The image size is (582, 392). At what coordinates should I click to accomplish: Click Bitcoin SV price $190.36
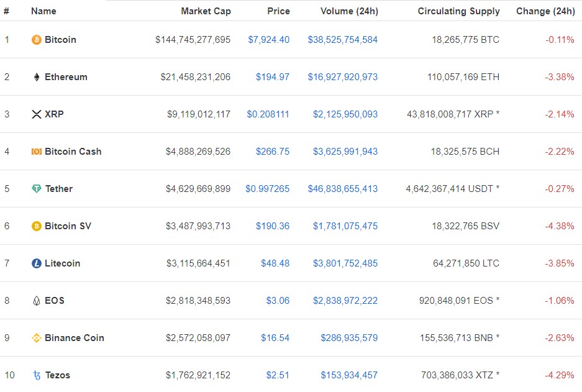point(273,226)
